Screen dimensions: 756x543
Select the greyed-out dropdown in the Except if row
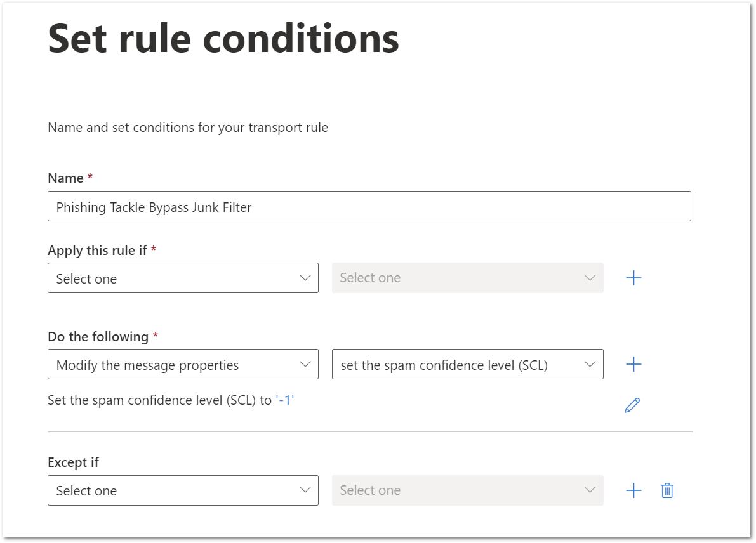468,490
